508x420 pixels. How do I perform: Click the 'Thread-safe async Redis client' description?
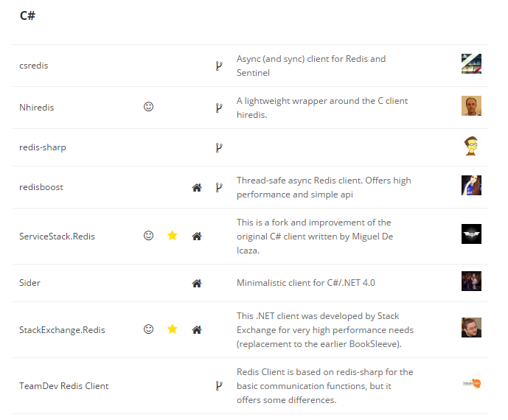point(324,187)
